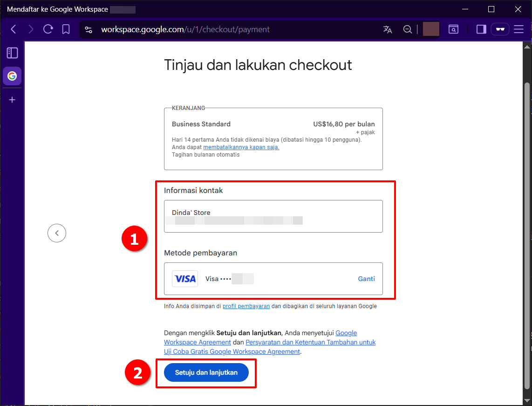
Task: Click Ganti to change payment method
Action: (x=367, y=279)
